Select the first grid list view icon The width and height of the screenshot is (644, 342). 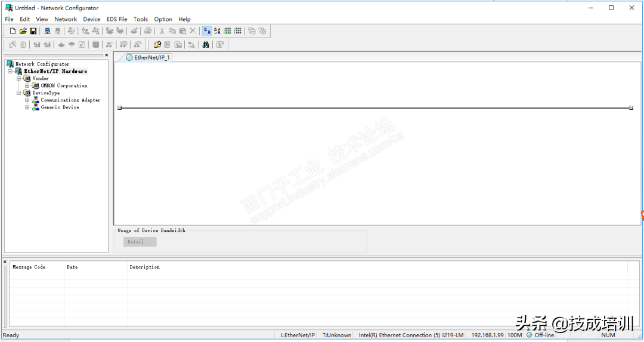(x=228, y=31)
